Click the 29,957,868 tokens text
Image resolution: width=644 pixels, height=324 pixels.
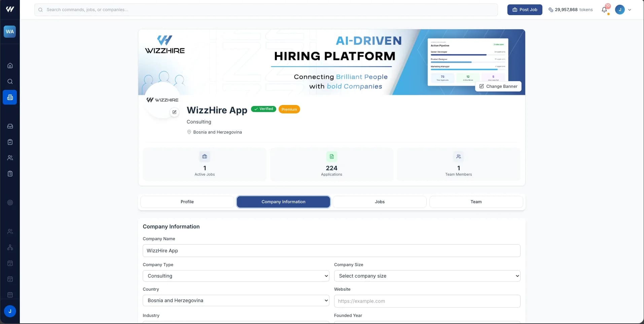pyautogui.click(x=574, y=10)
